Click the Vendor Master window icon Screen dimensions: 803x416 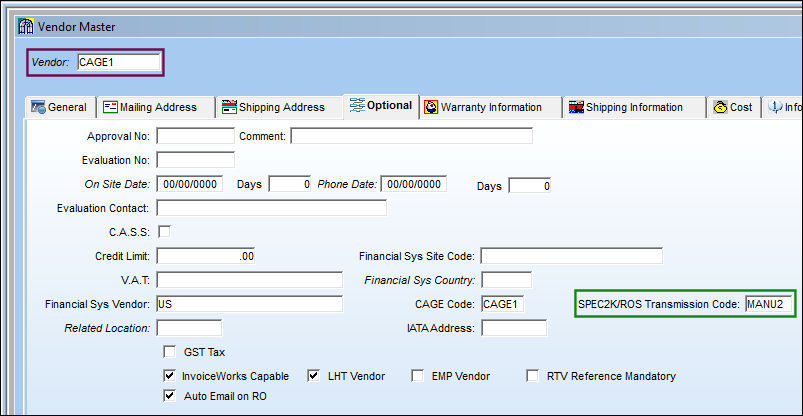pyautogui.click(x=26, y=26)
